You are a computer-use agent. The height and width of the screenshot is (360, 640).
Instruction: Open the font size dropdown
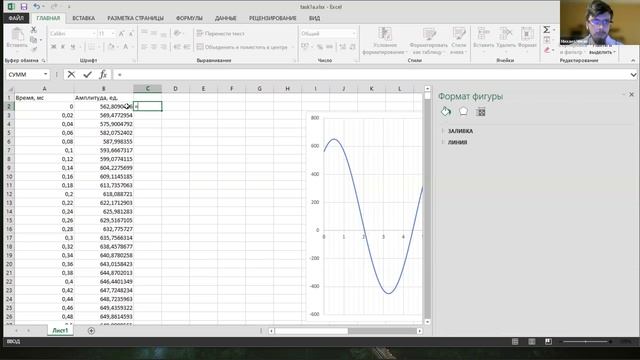[113, 33]
